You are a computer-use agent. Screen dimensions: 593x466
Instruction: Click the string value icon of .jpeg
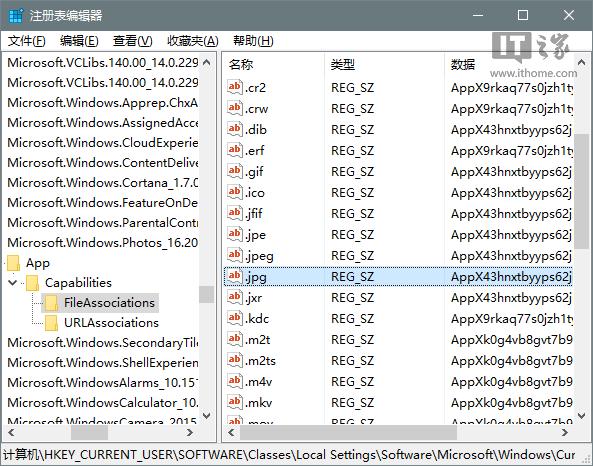point(234,255)
